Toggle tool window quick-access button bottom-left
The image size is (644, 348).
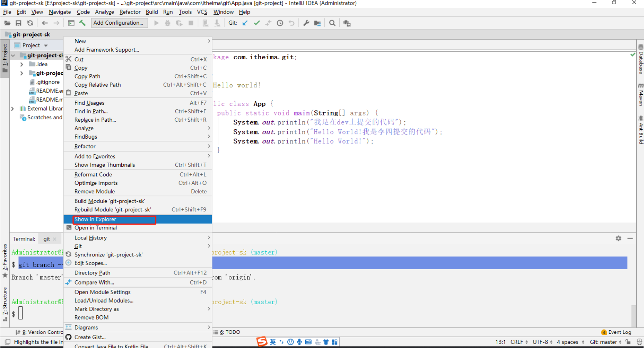click(x=7, y=342)
